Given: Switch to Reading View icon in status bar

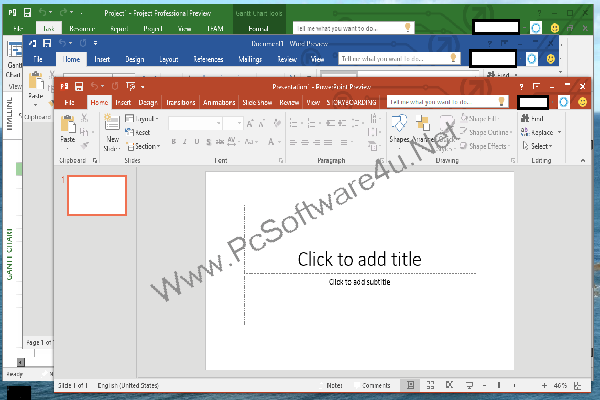Looking at the screenshot, I should (450, 385).
